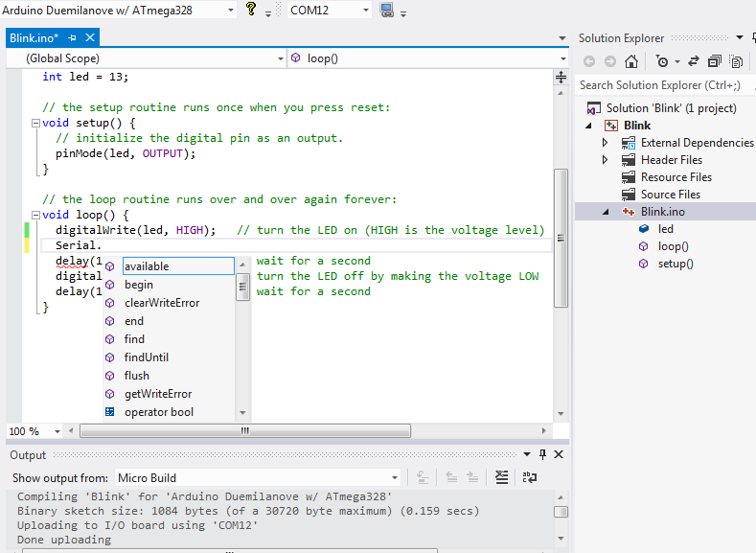Click the Home icon in Solution Explorer
This screenshot has width=756, height=553.
631,61
